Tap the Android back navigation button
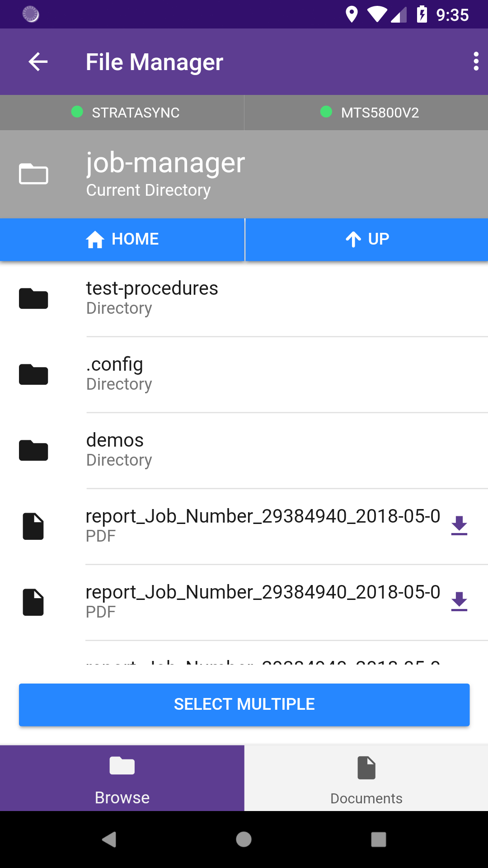This screenshot has height=868, width=488. point(109,840)
